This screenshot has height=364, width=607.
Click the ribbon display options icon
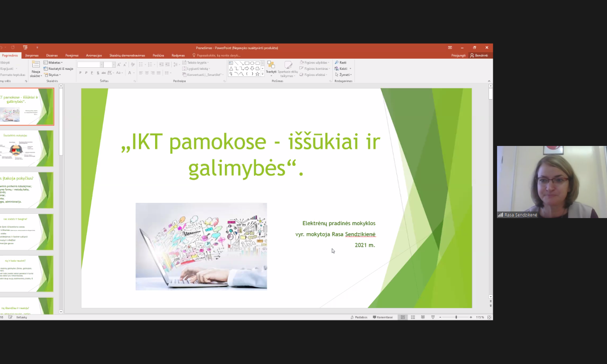point(450,47)
